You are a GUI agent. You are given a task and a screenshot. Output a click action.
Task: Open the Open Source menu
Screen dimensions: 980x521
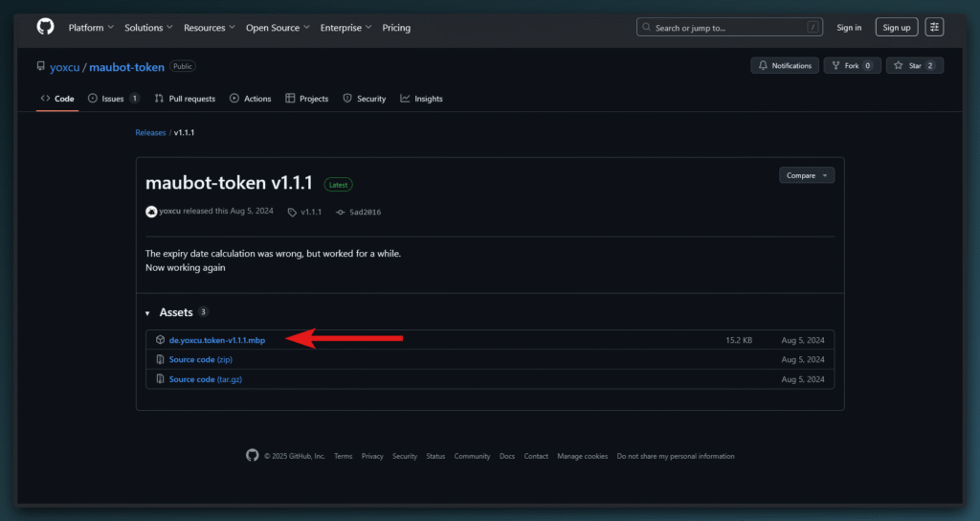(278, 28)
